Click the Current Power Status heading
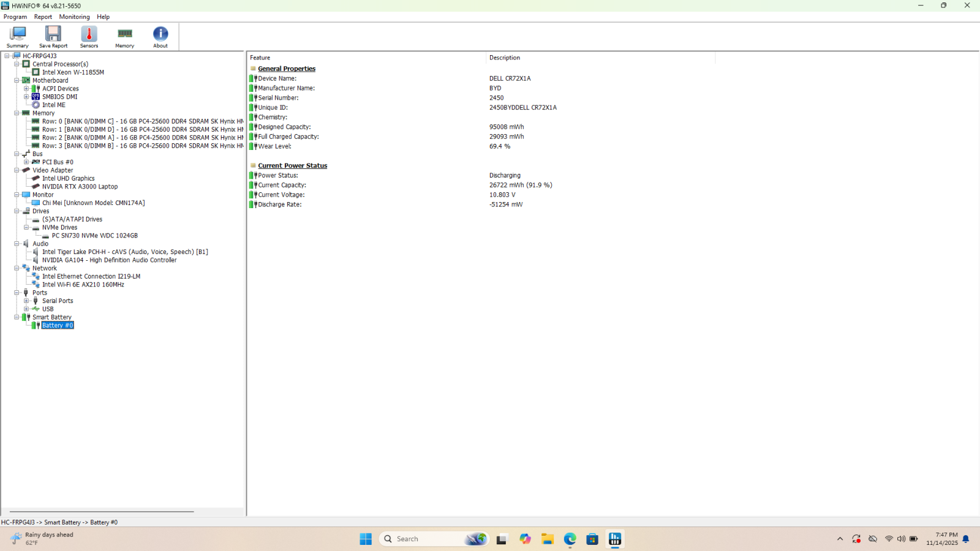The width and height of the screenshot is (980, 551). click(x=292, y=165)
